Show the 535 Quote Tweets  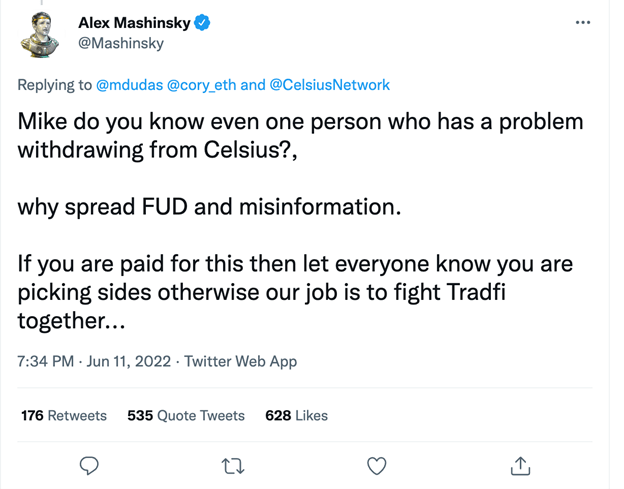(186, 415)
